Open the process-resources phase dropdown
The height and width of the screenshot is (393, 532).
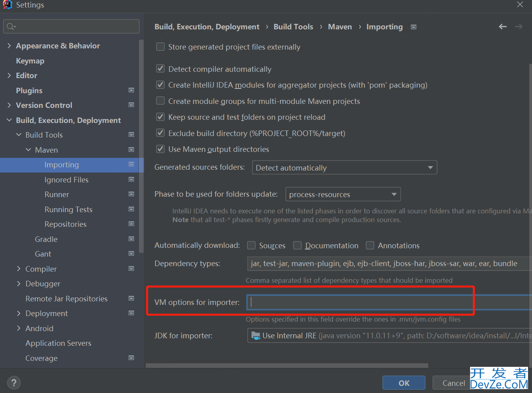(x=343, y=194)
